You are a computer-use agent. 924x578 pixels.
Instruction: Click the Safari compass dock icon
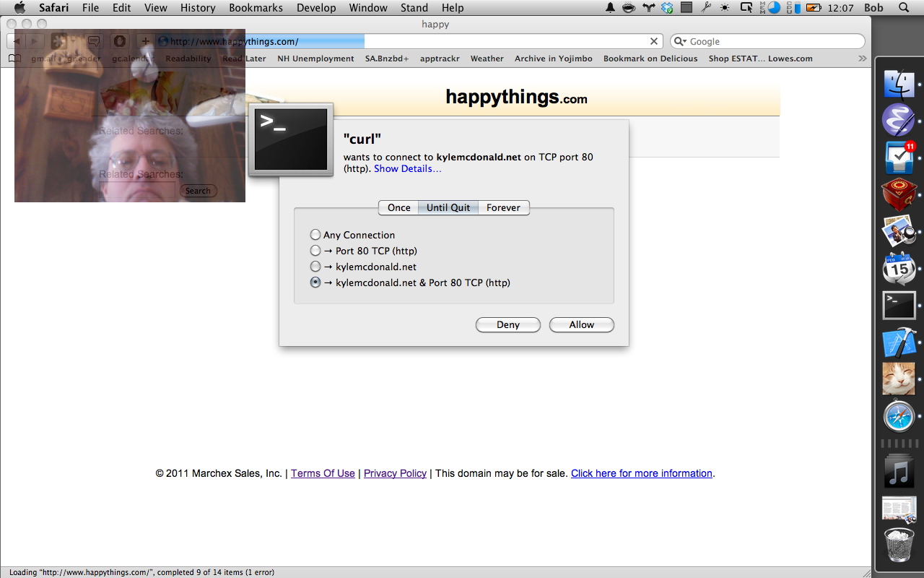coord(899,417)
